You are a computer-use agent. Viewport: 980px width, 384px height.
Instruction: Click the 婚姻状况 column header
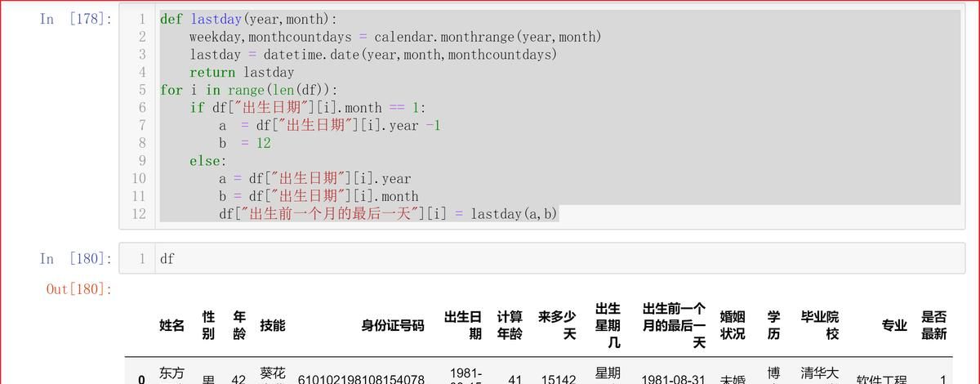[x=733, y=325]
